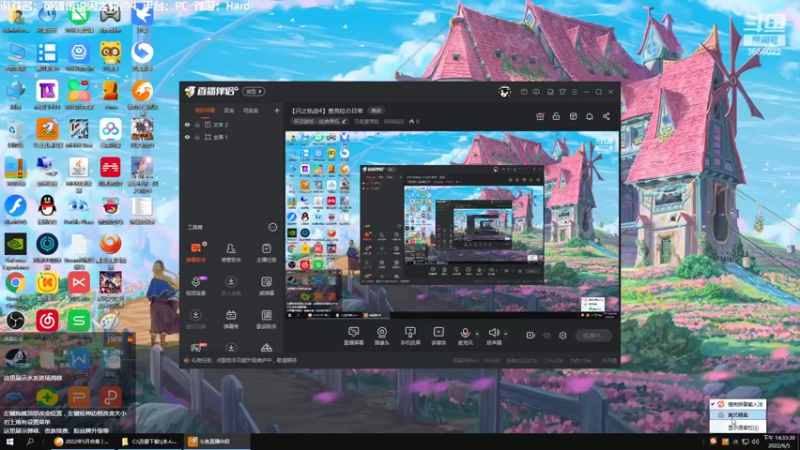Click the taskbar search magnifier

pos(30,441)
